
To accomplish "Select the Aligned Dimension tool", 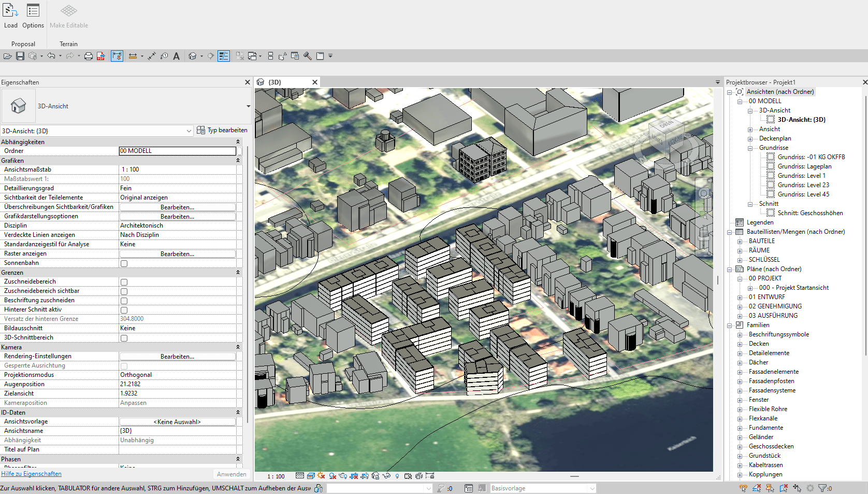I will click(117, 56).
